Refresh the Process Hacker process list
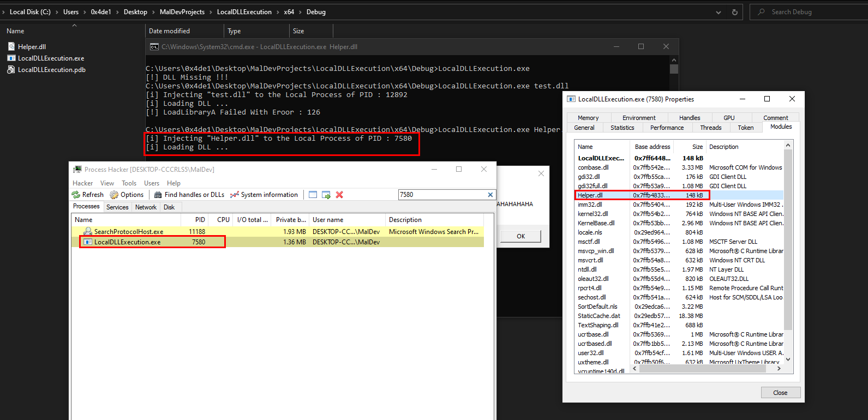Screen dimensions: 868x420 pyautogui.click(x=88, y=195)
